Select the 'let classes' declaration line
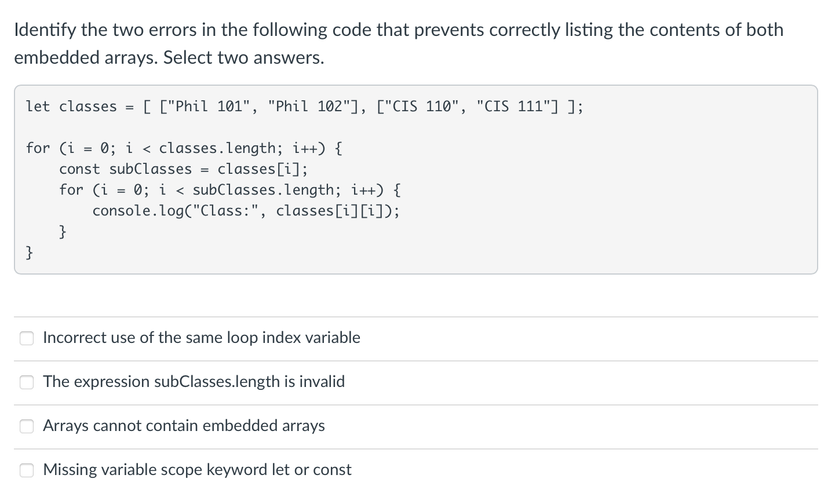 (x=304, y=106)
